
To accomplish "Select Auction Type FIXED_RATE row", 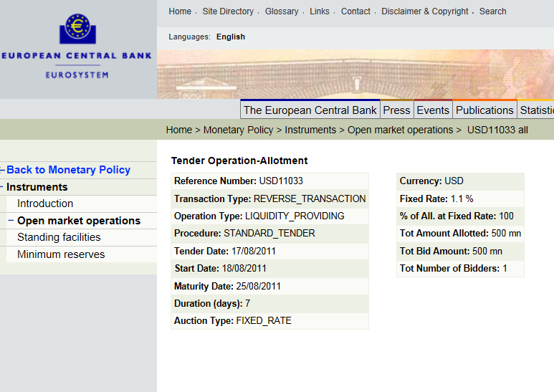I will [269, 320].
